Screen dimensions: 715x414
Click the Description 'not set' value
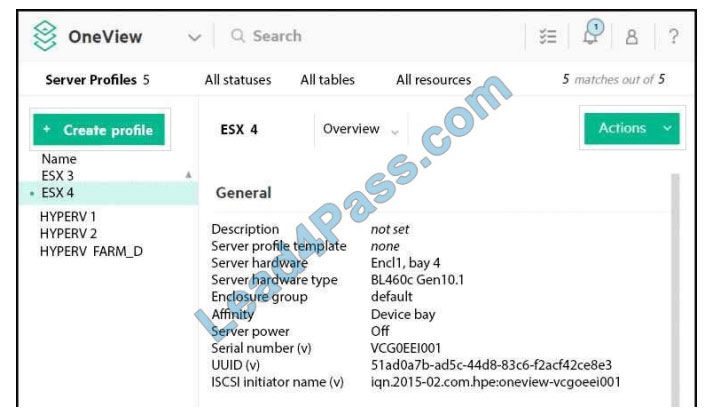click(x=390, y=229)
